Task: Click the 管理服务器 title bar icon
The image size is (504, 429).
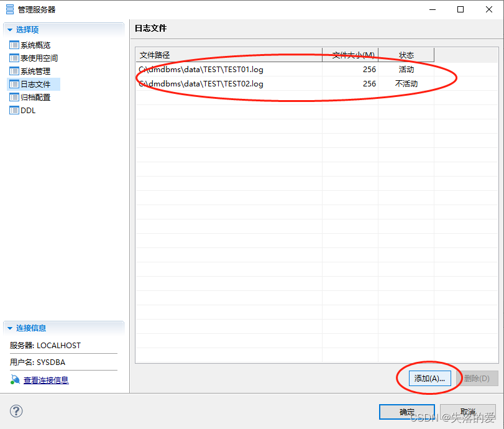Action: [x=10, y=9]
